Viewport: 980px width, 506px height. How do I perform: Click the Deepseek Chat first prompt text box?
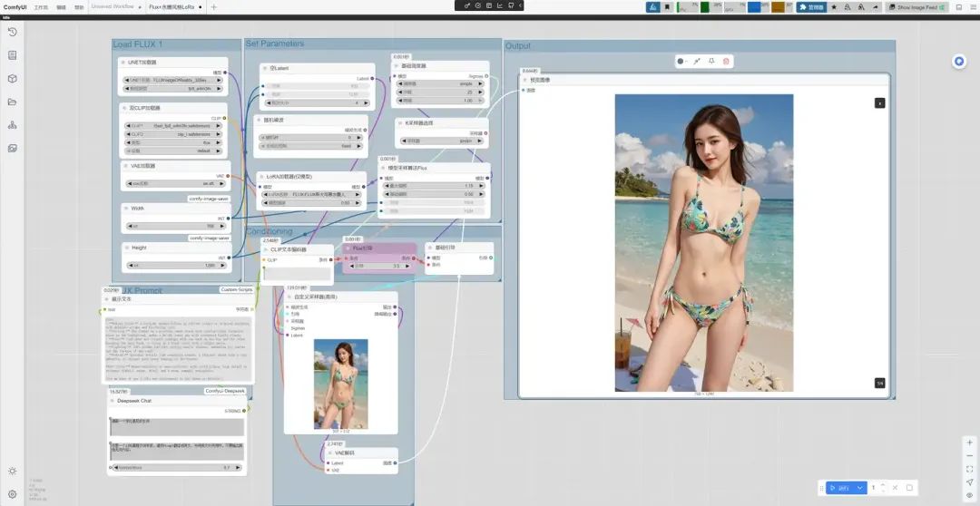pyautogui.click(x=177, y=427)
